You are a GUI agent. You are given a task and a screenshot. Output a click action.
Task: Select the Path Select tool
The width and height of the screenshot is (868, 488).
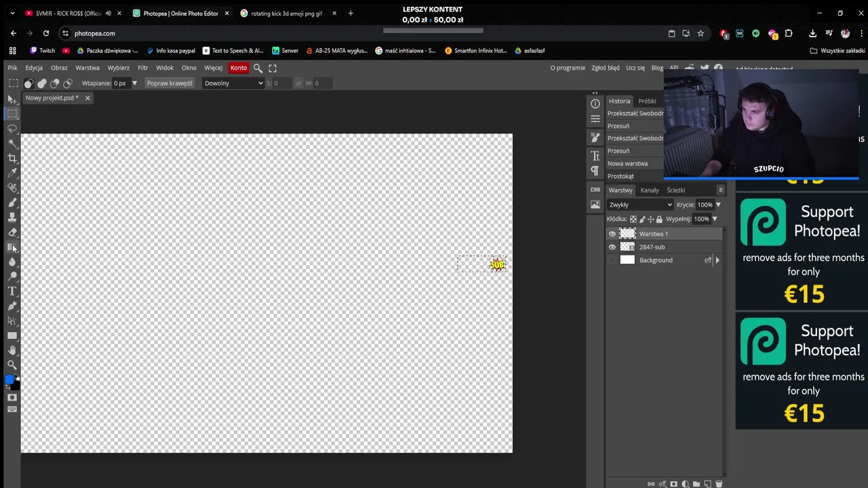(x=12, y=321)
